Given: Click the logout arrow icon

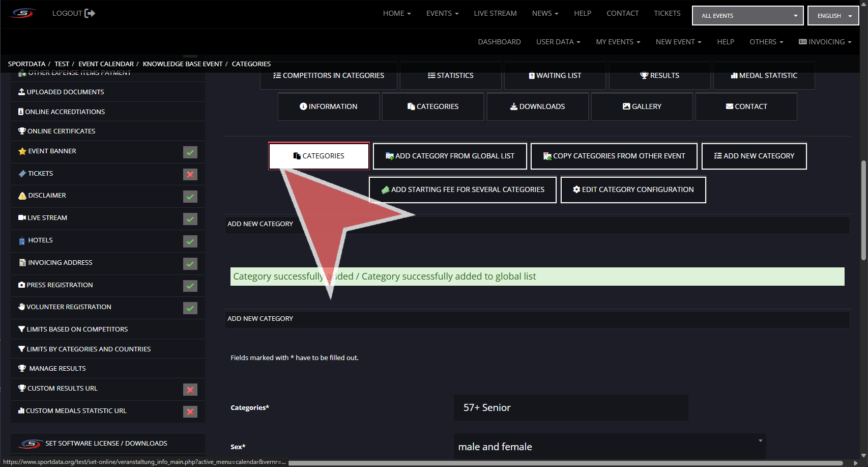Looking at the screenshot, I should point(90,13).
